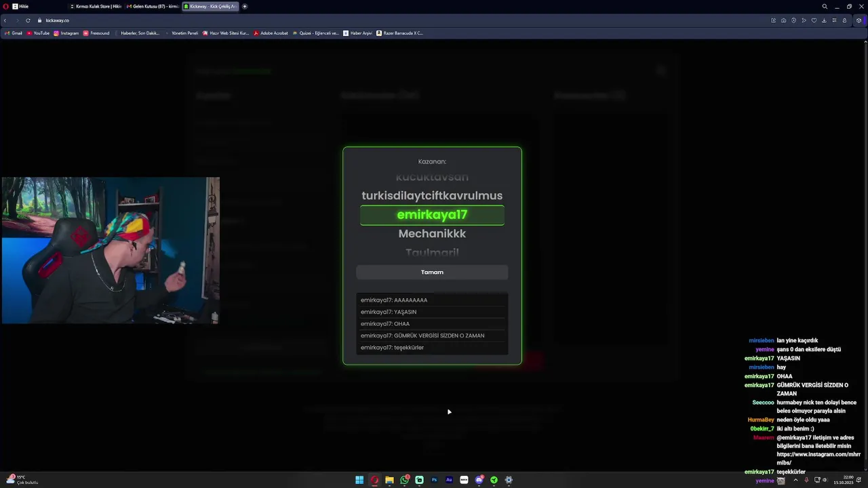Click the streamer webcam overlay
Viewport: 868px width, 488px height.
click(110, 251)
